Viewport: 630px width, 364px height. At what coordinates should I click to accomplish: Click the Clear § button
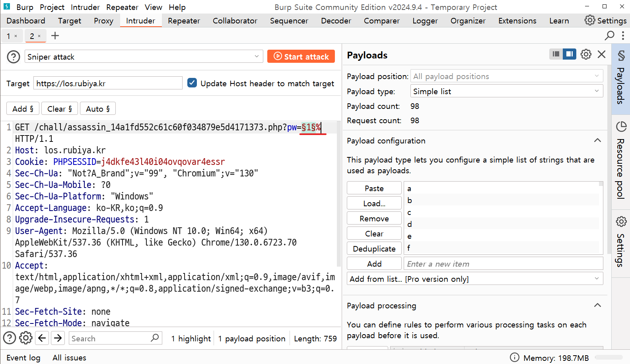pos(60,108)
